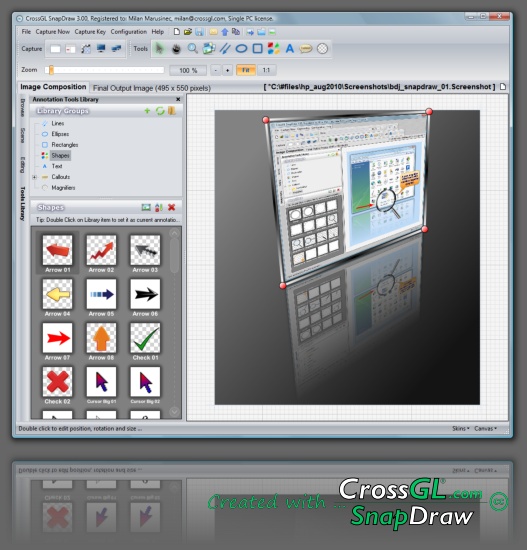Image resolution: width=527 pixels, height=550 pixels.
Task: Click the plus zoom in button
Action: [x=227, y=71]
